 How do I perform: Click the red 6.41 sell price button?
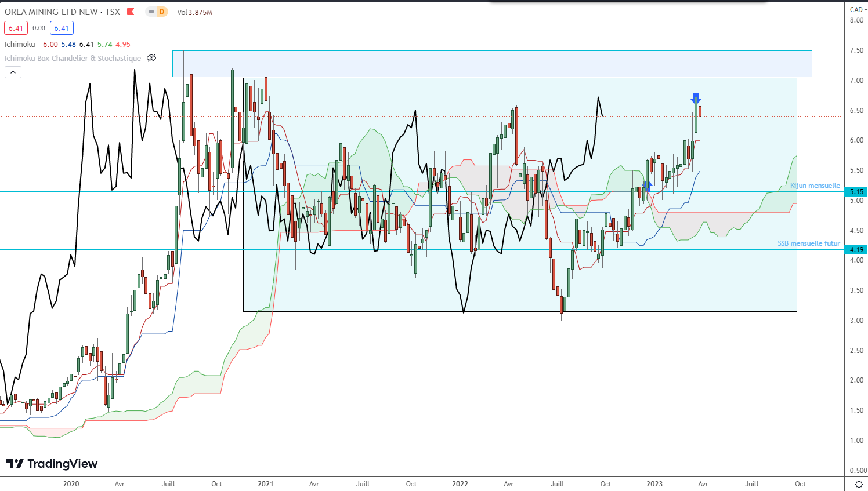click(x=16, y=28)
